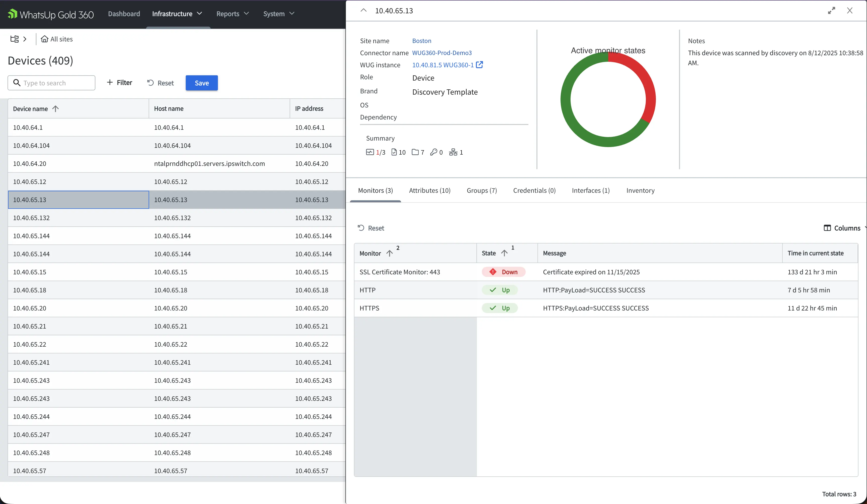867x504 pixels.
Task: Click the WhatsUp Gold 360 logo
Action: 50,14
